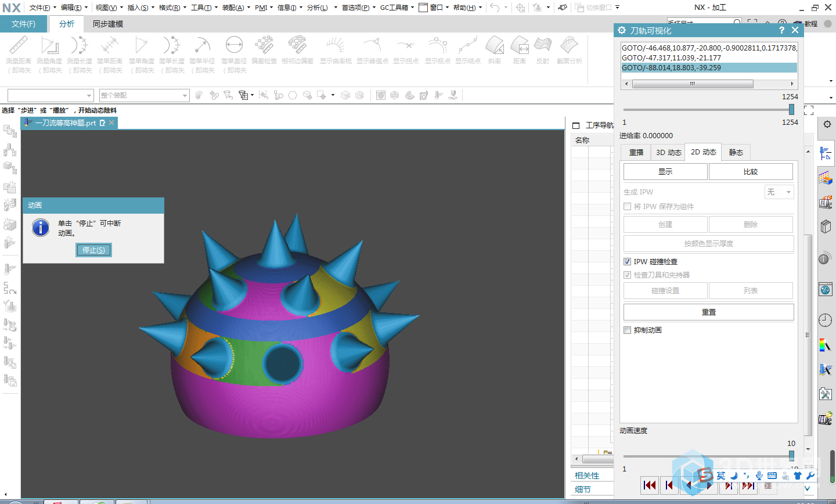836x504 pixels.
Task: Click the Measure Length (测量长度) ribbon icon
Action: click(80, 45)
